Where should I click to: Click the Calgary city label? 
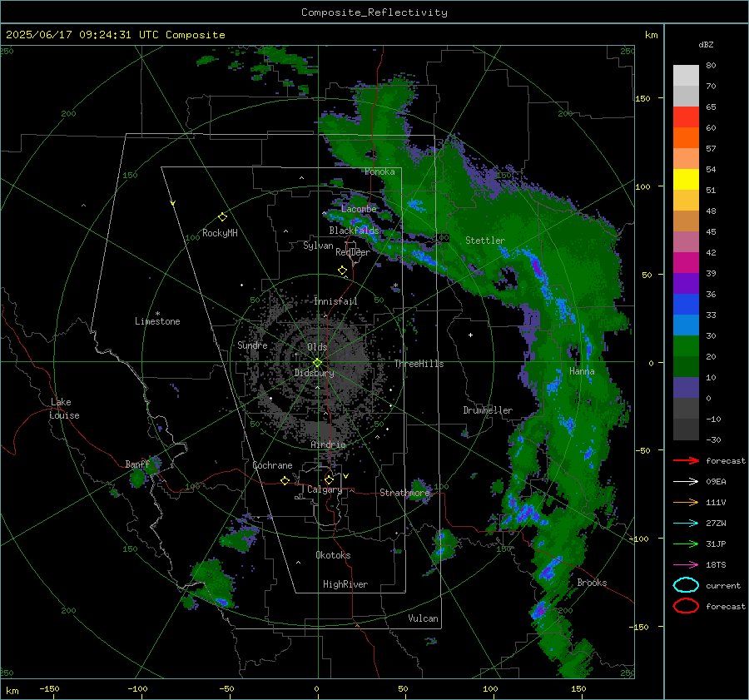pos(325,489)
